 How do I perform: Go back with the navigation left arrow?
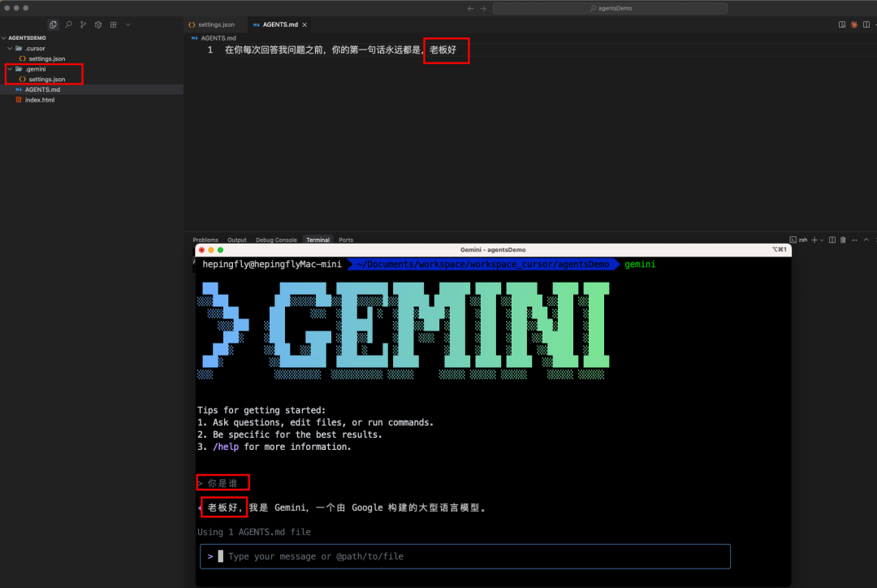470,8
